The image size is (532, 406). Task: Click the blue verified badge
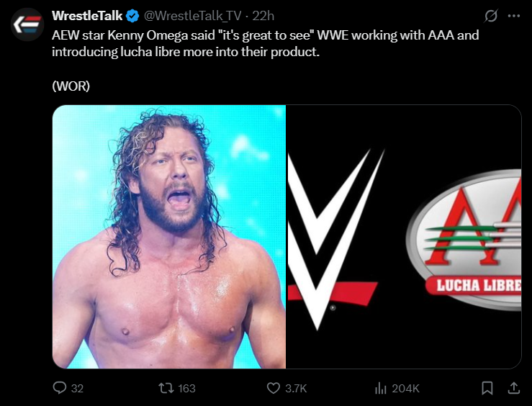132,16
